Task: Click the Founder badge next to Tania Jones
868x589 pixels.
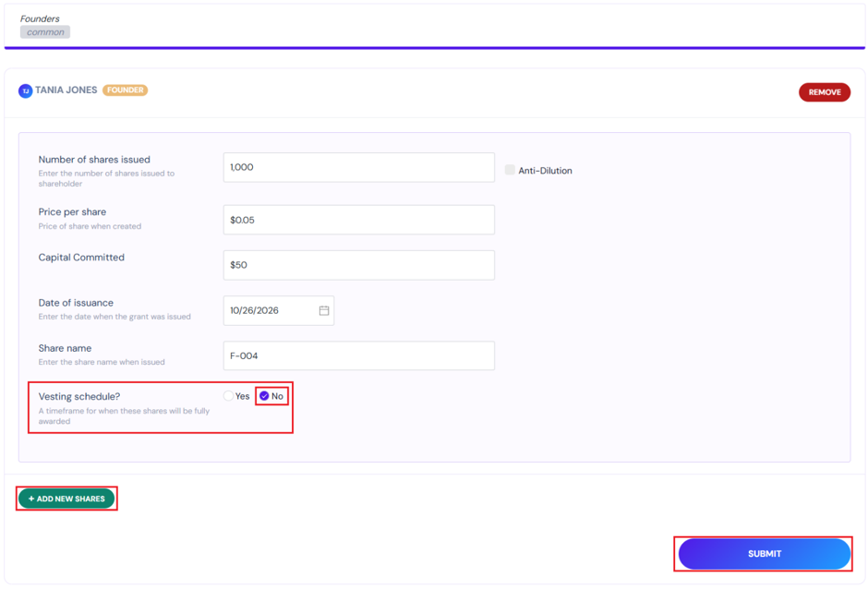Action: pos(125,90)
